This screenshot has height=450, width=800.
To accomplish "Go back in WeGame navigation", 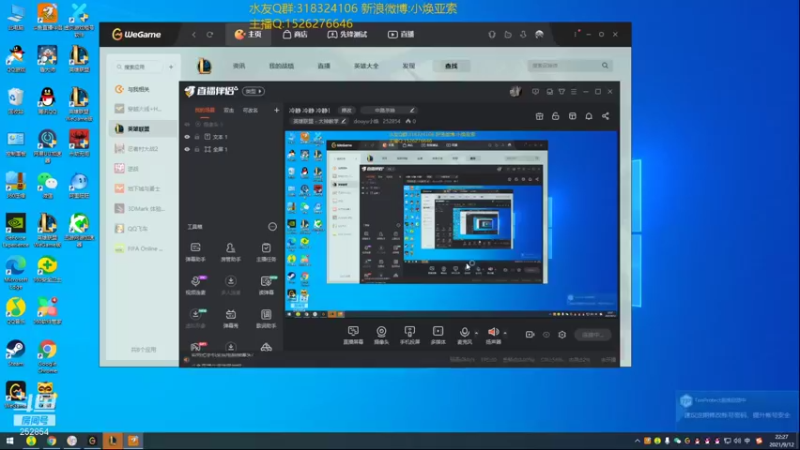I will click(194, 34).
